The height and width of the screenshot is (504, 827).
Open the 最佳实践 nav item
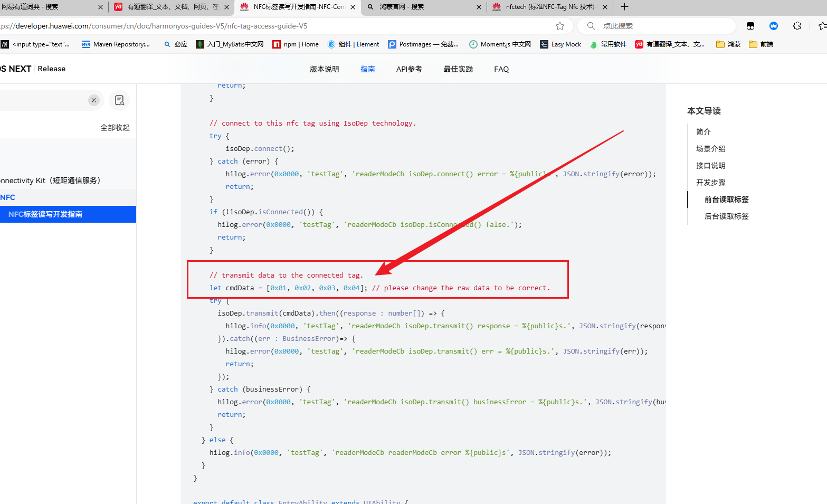[458, 69]
